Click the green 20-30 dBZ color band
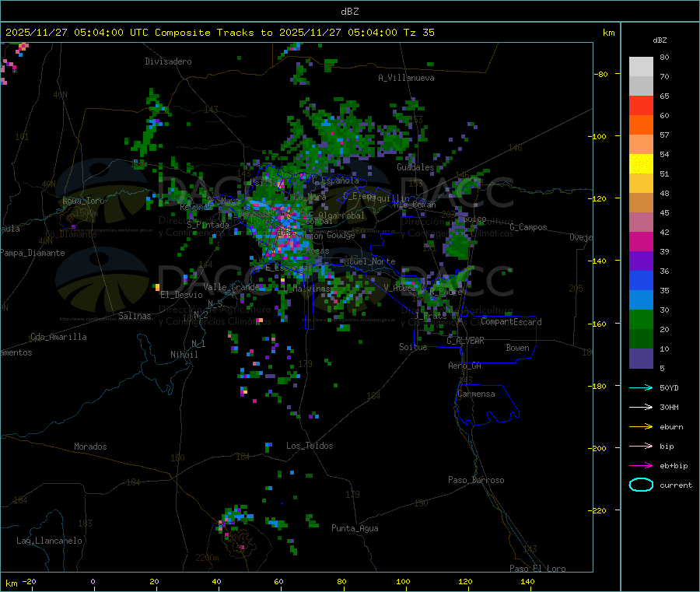 click(641, 319)
